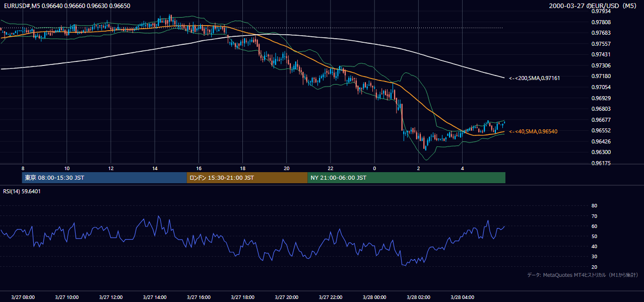
Task: Click the 200 SMA label showing 0.97161
Action: [534, 78]
